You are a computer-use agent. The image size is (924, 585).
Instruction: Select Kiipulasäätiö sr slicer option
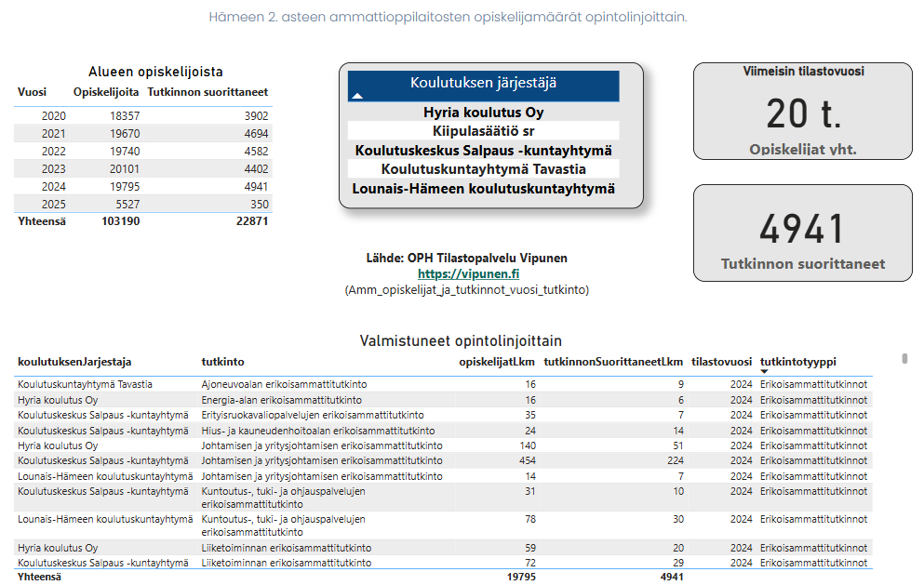(483, 131)
